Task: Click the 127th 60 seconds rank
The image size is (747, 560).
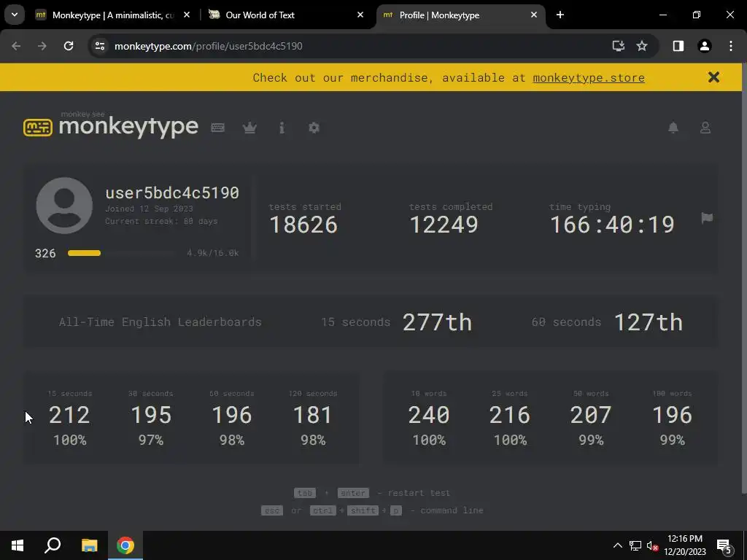Action: coord(649,322)
